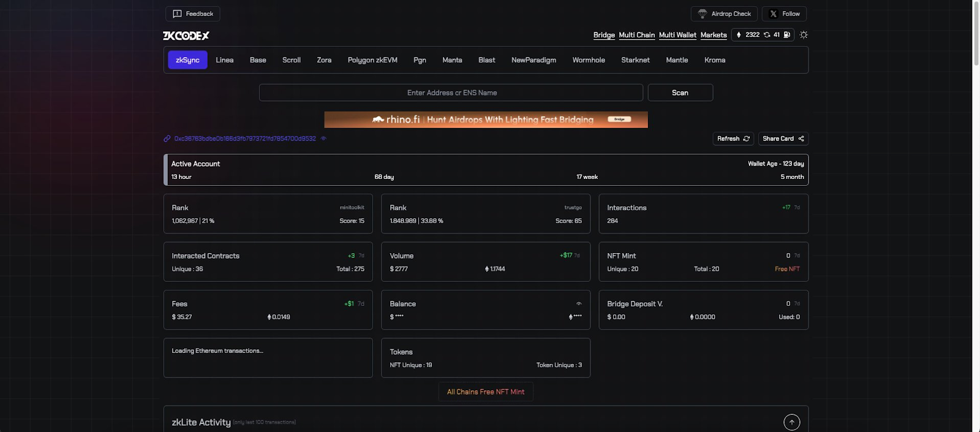980x432 pixels.
Task: Open the Bridge link
Action: click(604, 35)
